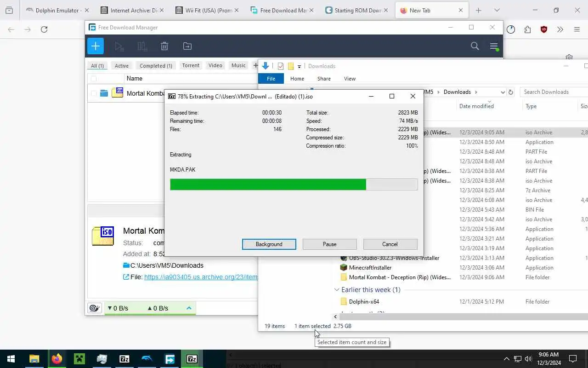Click the start download play icon in FDM
The image size is (588, 368).
tap(119, 46)
